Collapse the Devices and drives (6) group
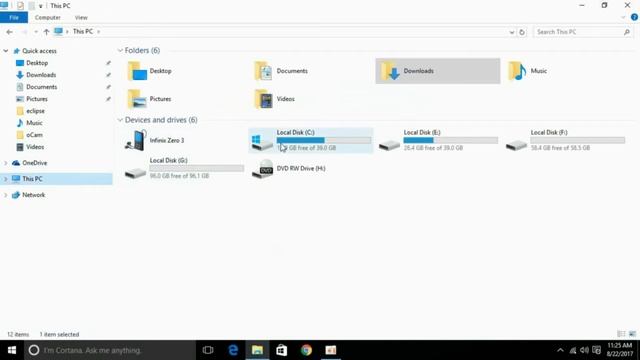 point(120,120)
